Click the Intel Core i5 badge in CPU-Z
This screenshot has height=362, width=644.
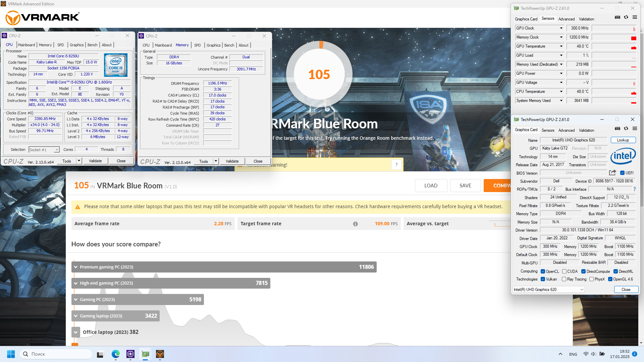pyautogui.click(x=116, y=65)
